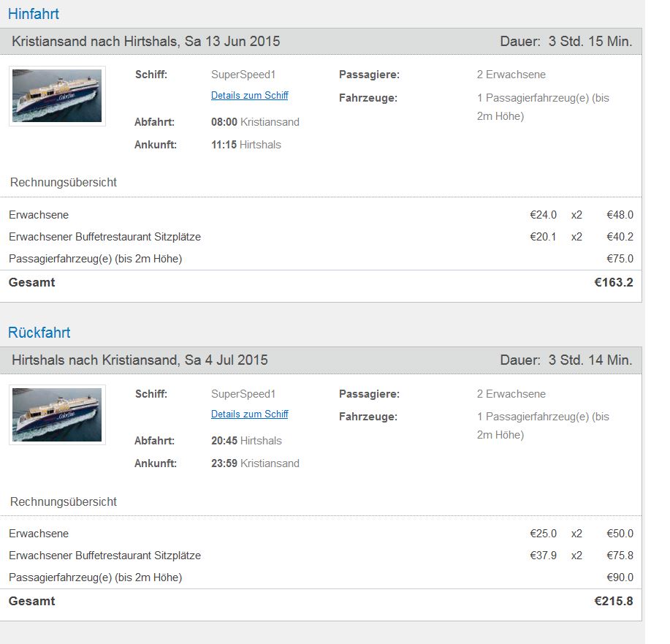Open 'Details zum Schiff' link for the outbound trip

(249, 96)
